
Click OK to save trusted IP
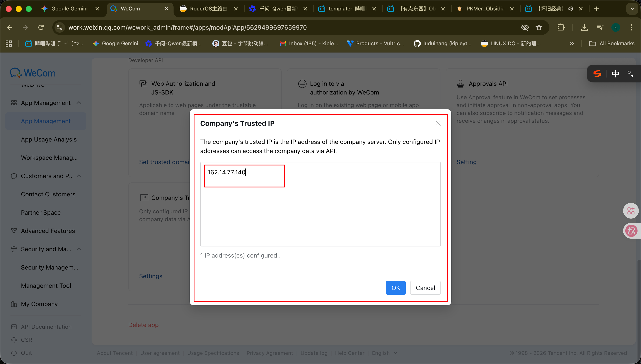tap(396, 288)
